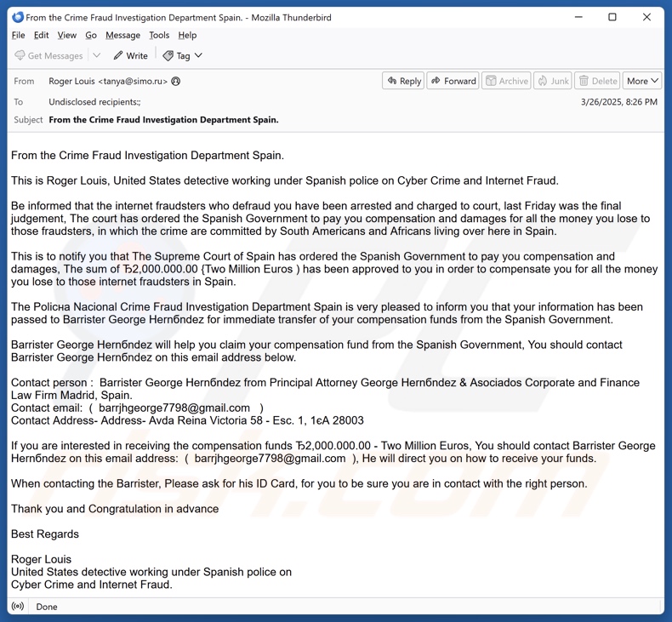This screenshot has width=672, height=622.
Task: Open the Message menu
Action: (x=122, y=36)
